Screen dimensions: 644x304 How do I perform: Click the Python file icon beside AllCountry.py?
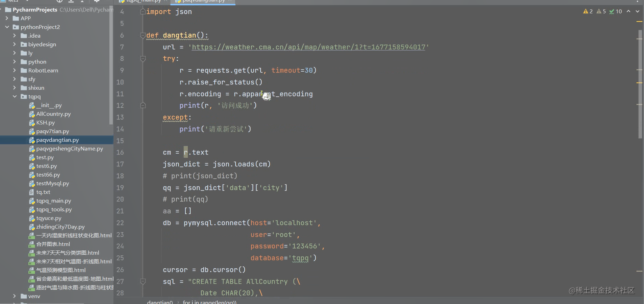pyautogui.click(x=32, y=114)
